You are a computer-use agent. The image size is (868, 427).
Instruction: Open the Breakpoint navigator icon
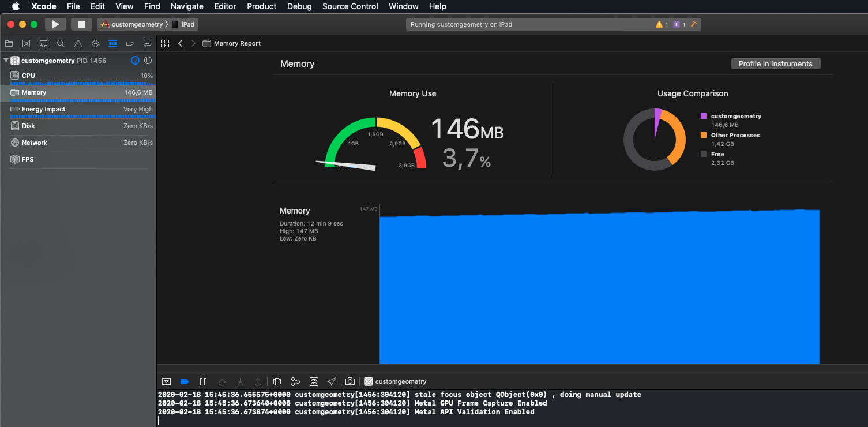coord(130,43)
